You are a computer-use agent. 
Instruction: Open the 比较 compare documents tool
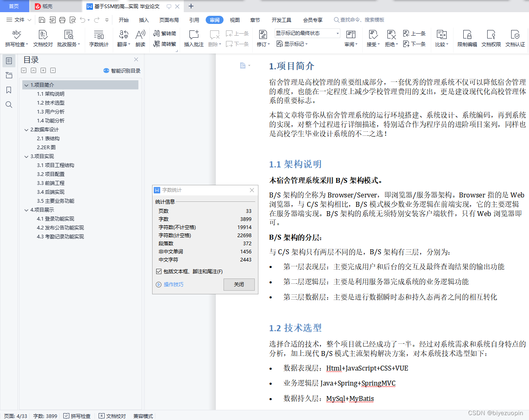[442, 39]
